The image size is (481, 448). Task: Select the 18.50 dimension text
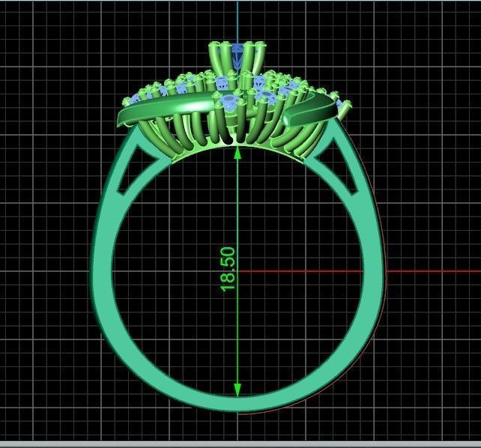pos(228,269)
